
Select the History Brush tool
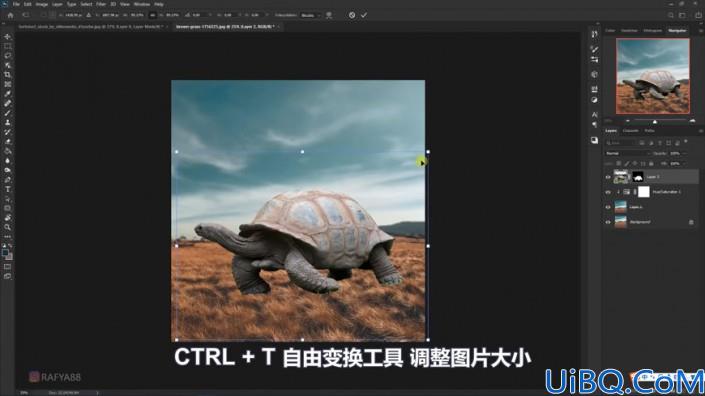pyautogui.click(x=8, y=132)
